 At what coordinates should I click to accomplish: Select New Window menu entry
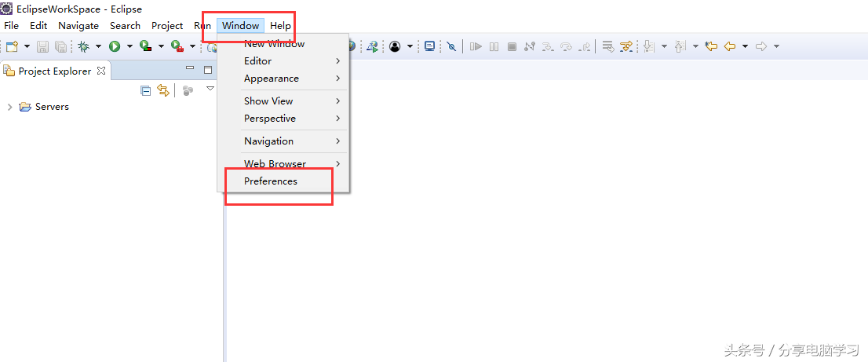click(283, 44)
